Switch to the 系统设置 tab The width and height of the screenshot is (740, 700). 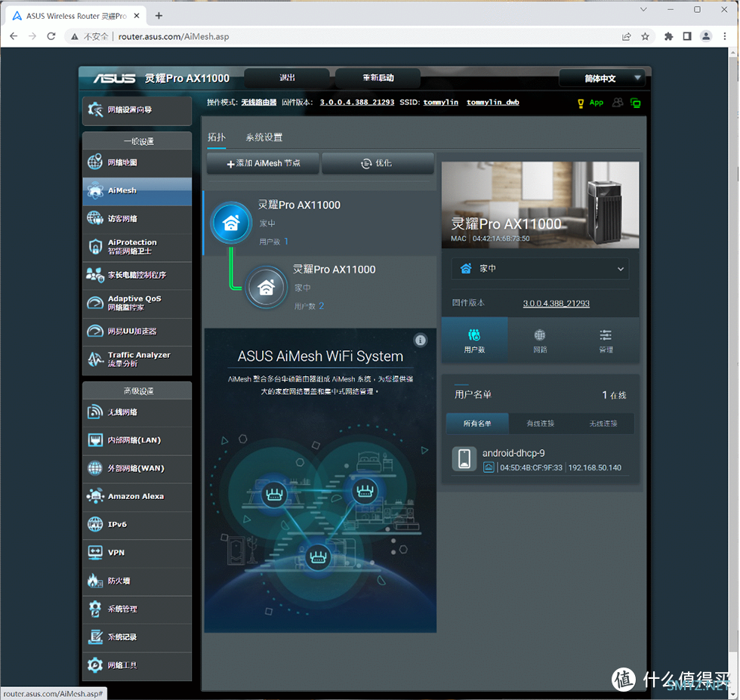click(264, 137)
